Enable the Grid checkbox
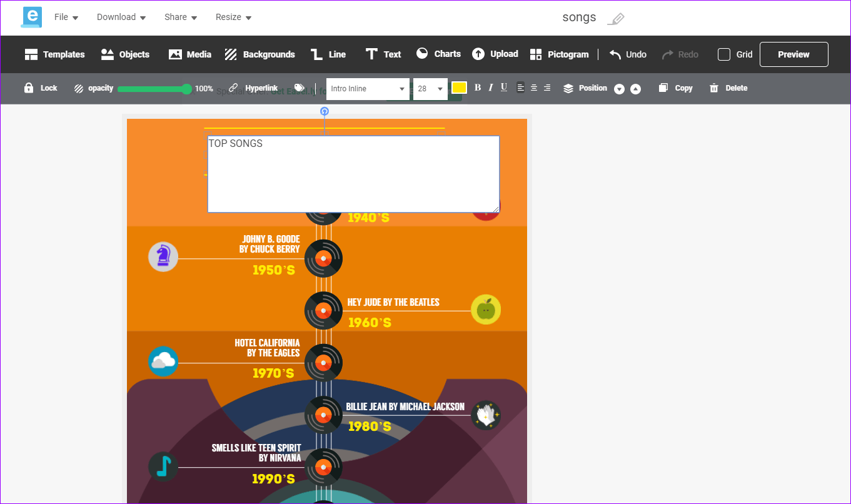The width and height of the screenshot is (851, 504). [x=724, y=54]
